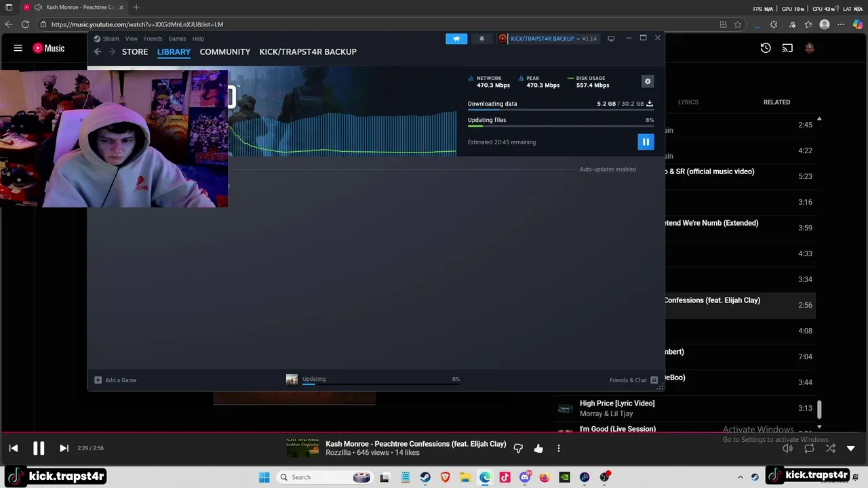Like Peachtree Confessions song

click(x=538, y=448)
